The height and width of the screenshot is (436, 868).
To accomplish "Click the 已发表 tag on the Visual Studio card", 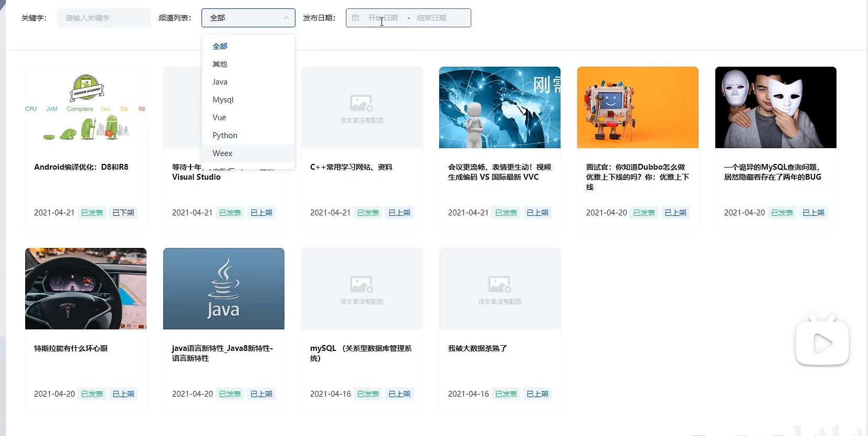I will point(230,213).
